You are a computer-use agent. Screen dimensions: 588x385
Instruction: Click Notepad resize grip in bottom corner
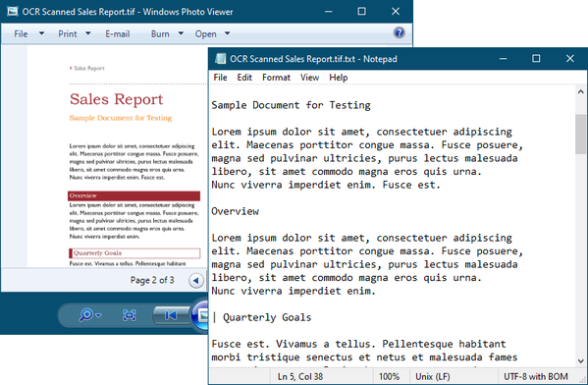(x=583, y=379)
